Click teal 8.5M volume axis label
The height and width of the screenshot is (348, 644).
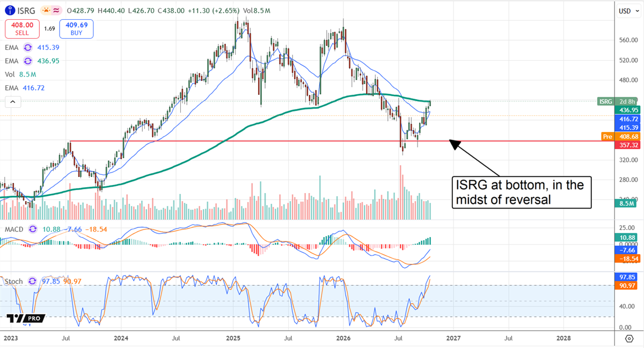point(626,204)
